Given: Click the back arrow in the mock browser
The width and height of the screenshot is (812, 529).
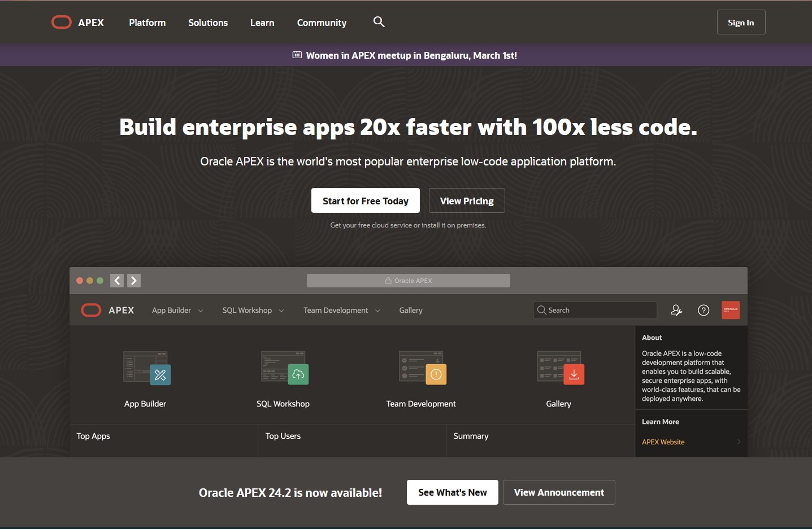Looking at the screenshot, I should 117,281.
